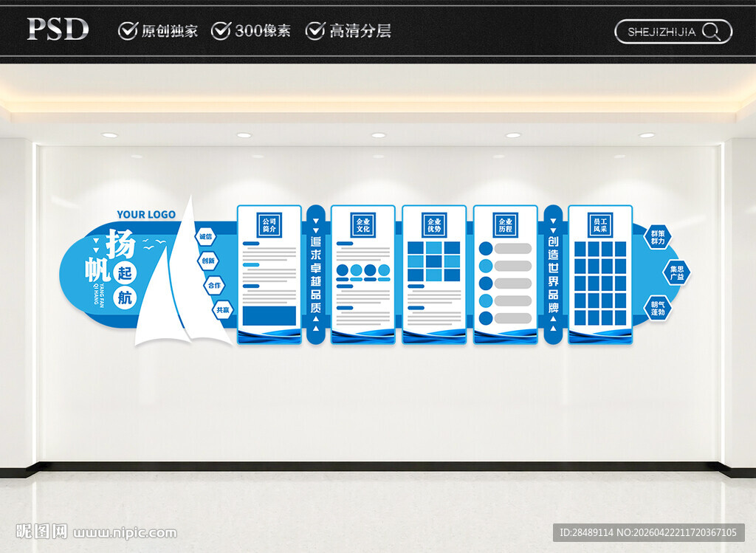Viewport: 756px width, 553px height.
Task: Select the YOUR LOGO text
Action: [x=146, y=215]
